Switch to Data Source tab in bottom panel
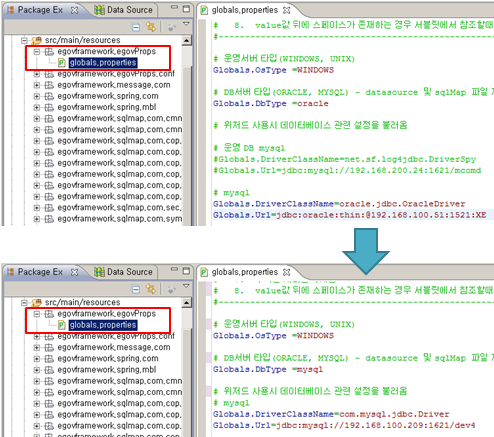Image resolution: width=494 pixels, height=437 pixels. [x=123, y=272]
